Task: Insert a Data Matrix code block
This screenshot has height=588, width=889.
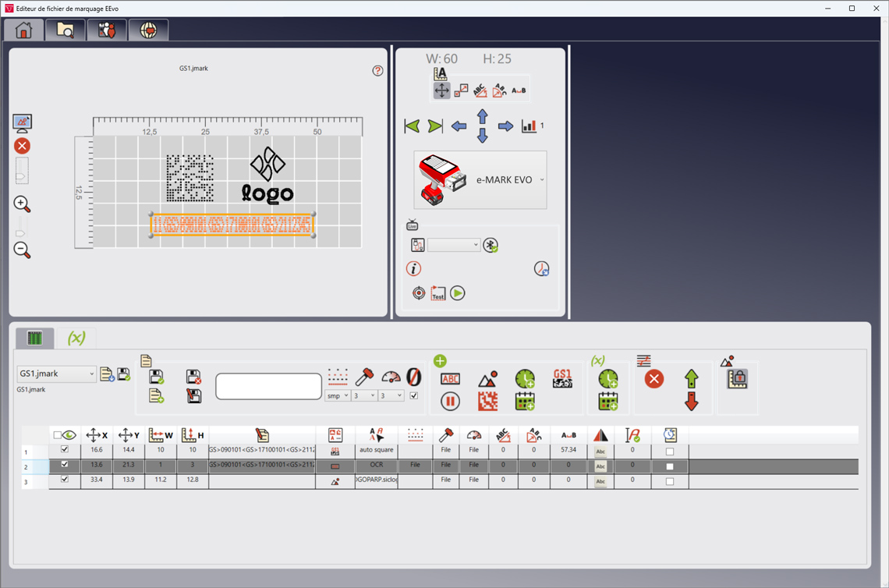Action: tap(487, 402)
